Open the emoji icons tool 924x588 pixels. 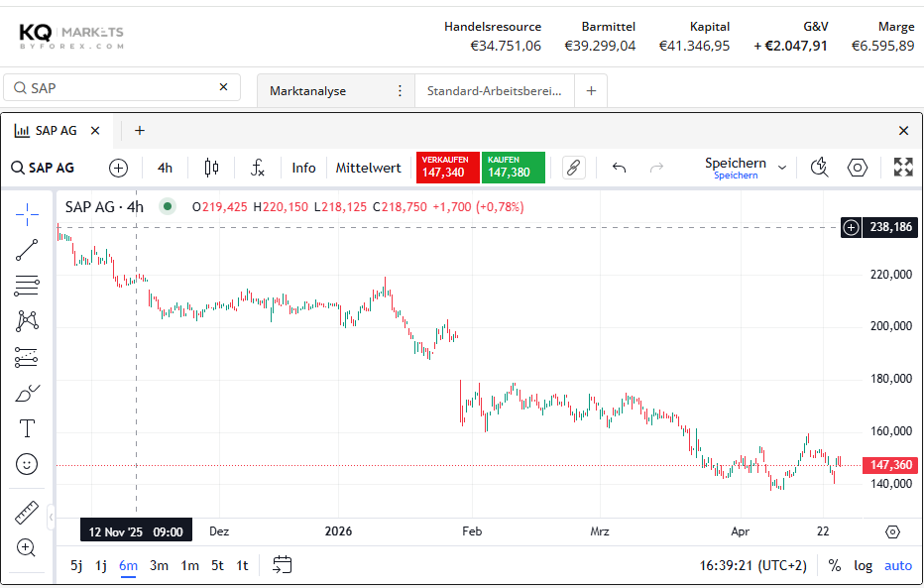tap(27, 463)
